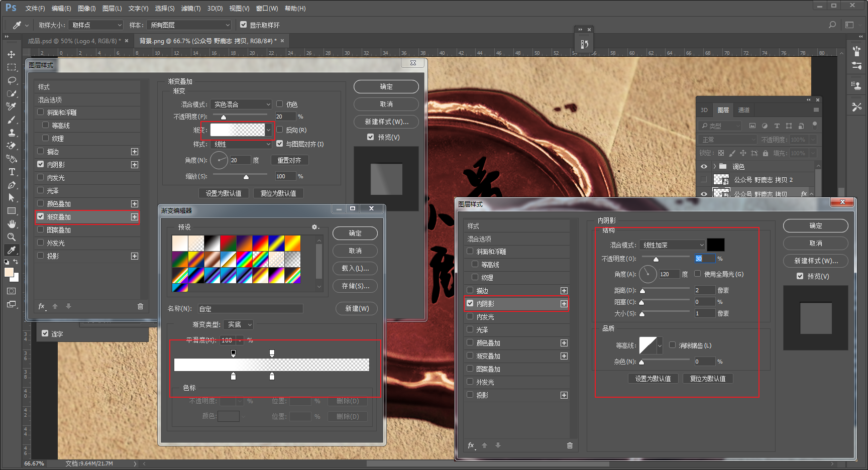Enable the 仿色 checkbox
This screenshot has height=470, width=868.
pyautogui.click(x=280, y=104)
